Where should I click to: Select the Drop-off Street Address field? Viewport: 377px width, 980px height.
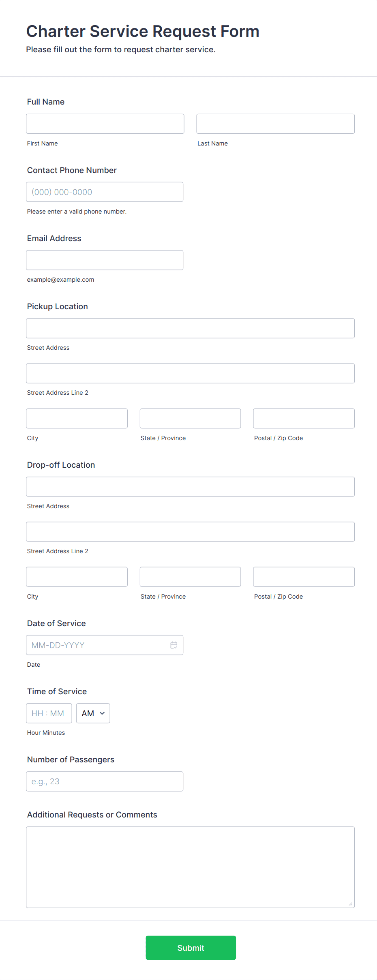(190, 486)
